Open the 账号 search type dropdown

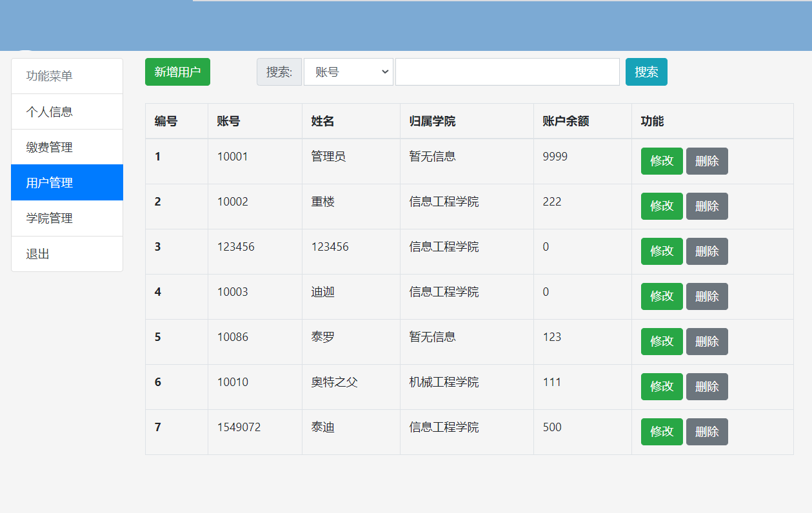(348, 72)
